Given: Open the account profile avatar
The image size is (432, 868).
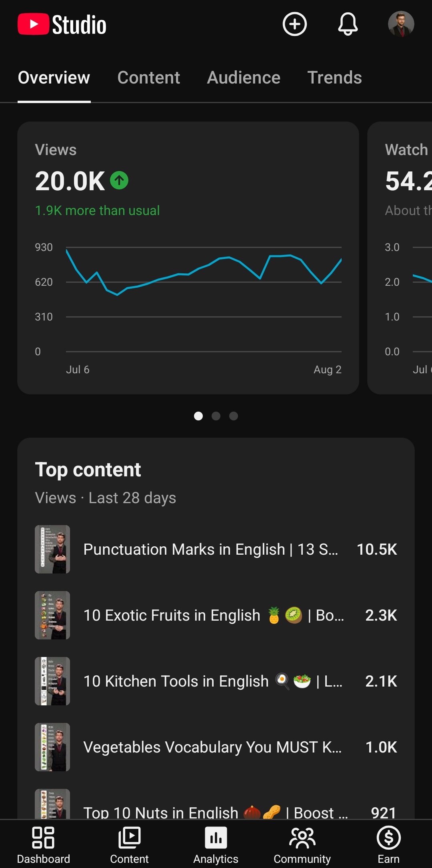Looking at the screenshot, I should pyautogui.click(x=401, y=24).
